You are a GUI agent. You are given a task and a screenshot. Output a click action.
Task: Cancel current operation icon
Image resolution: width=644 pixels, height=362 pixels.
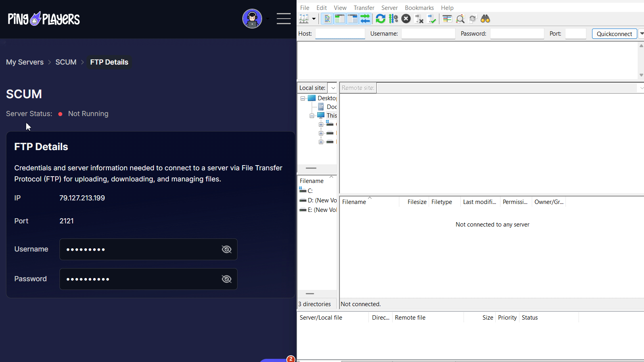click(406, 19)
